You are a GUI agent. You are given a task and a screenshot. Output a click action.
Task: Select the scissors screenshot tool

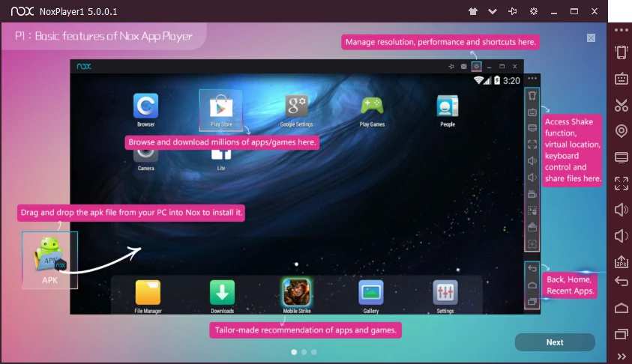(621, 105)
